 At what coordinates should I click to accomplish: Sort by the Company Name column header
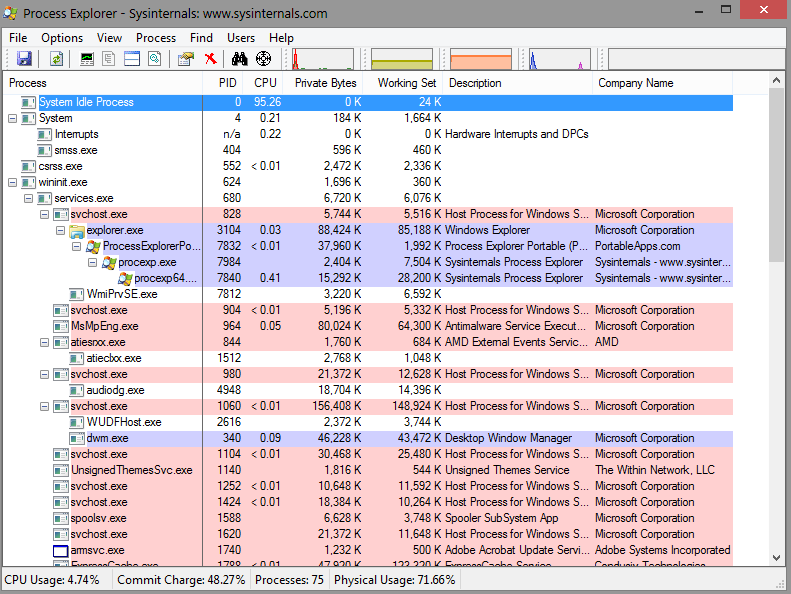coord(662,83)
